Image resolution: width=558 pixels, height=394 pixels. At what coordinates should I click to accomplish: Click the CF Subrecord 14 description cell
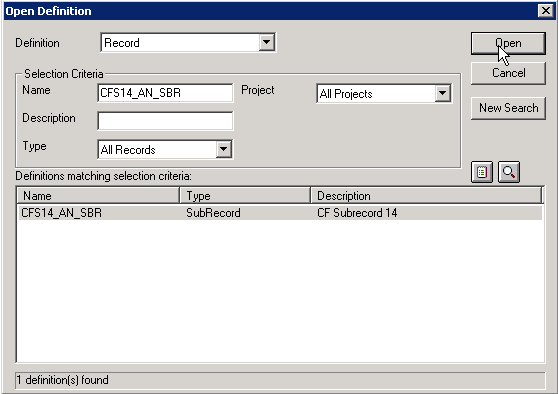[x=357, y=213]
